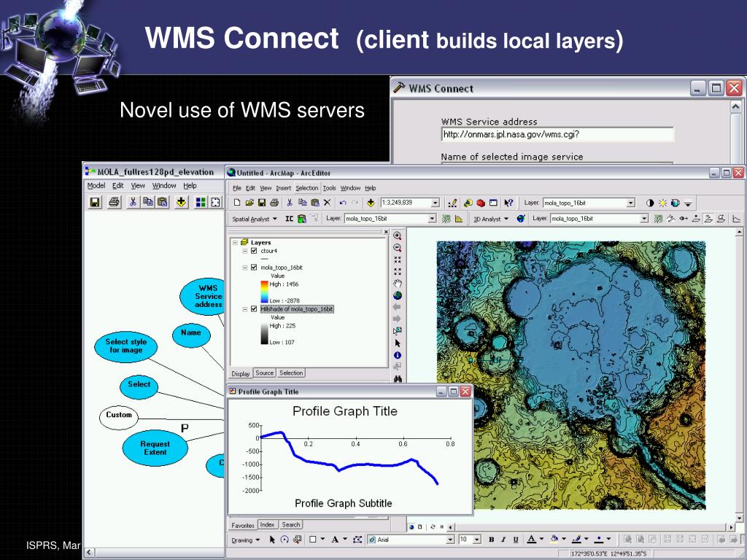This screenshot has width=747, height=560.
Task: Choose the Select Elements arrow tool
Action: (398, 343)
